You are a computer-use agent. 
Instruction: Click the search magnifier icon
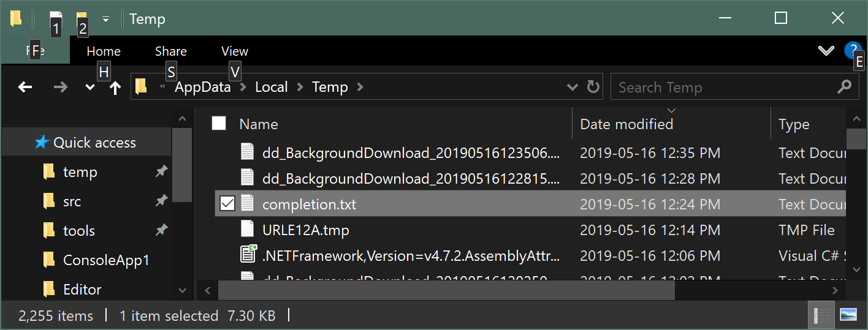pyautogui.click(x=844, y=87)
